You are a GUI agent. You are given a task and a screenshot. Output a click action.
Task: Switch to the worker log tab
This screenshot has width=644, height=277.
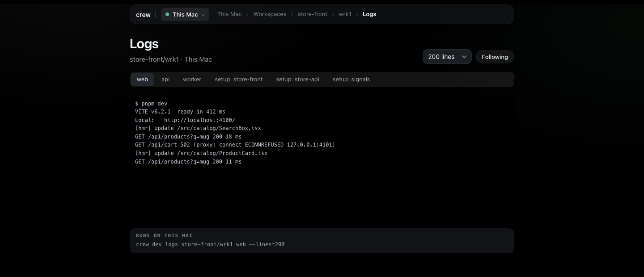point(192,80)
